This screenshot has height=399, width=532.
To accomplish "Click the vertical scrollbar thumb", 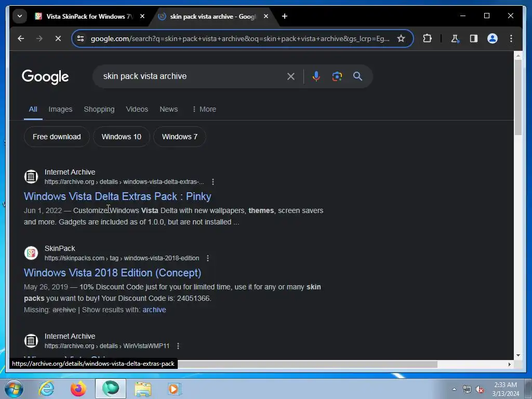I will pyautogui.click(x=518, y=97).
